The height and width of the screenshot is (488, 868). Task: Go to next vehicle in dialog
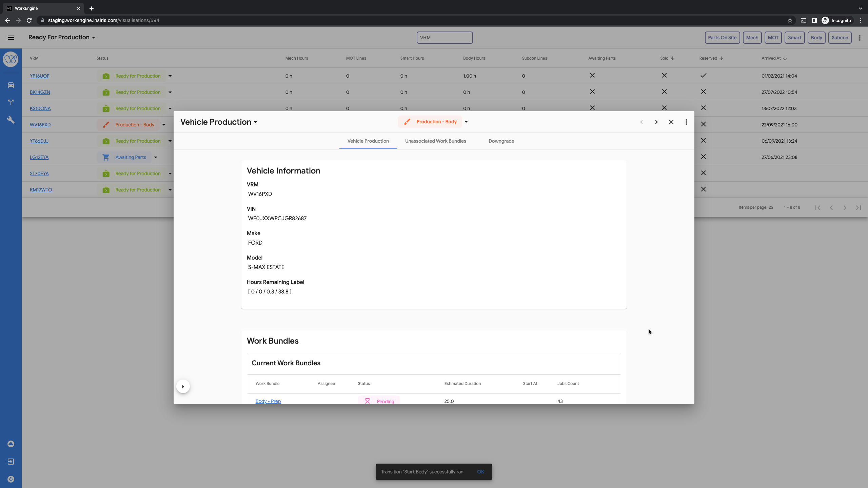(656, 122)
